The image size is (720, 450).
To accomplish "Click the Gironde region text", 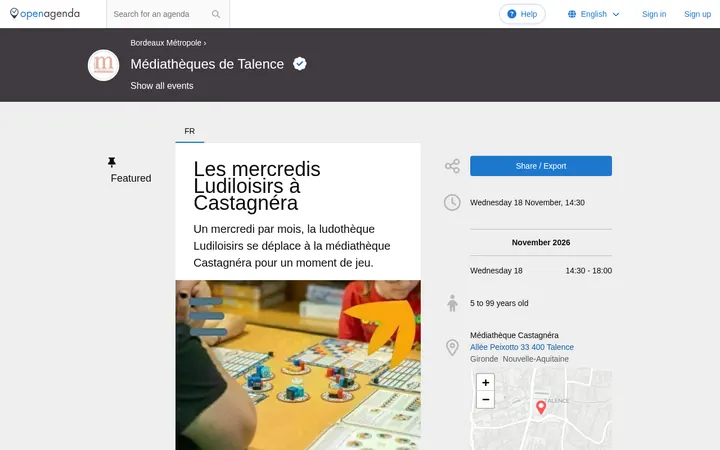I will [x=484, y=359].
